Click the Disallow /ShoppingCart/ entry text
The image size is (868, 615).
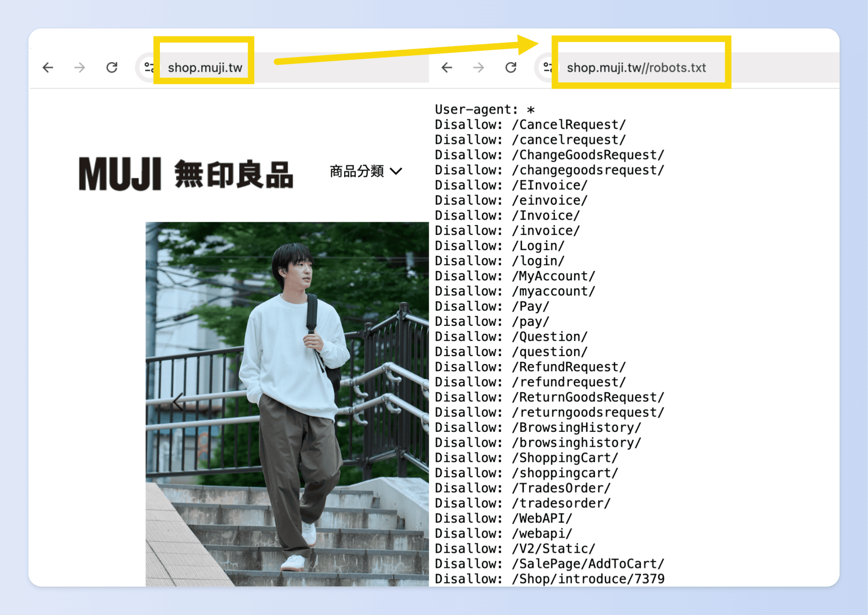(525, 457)
